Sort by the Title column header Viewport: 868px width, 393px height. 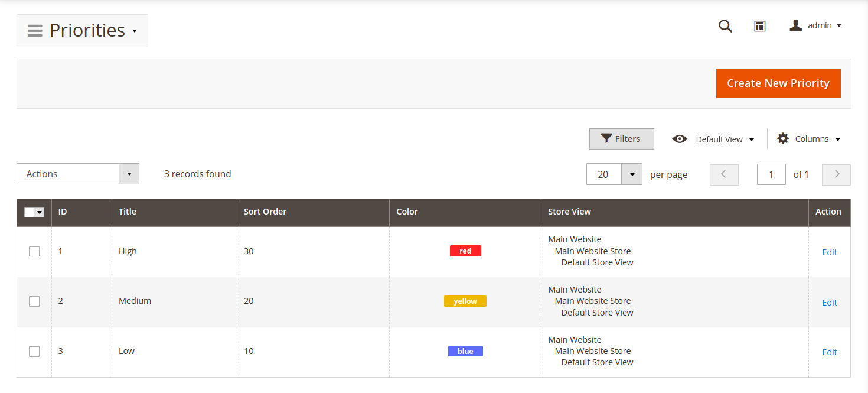click(128, 212)
